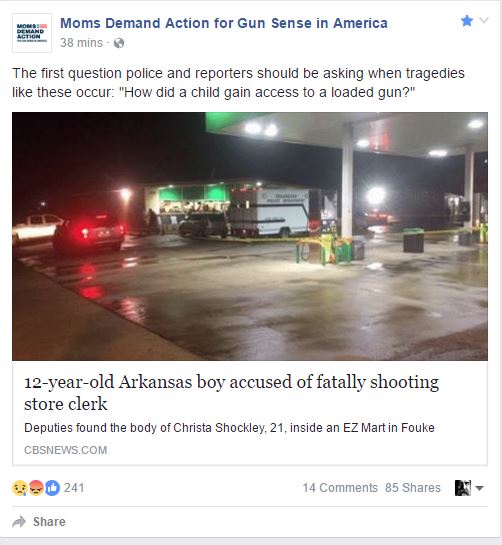Click the share arrow icon
Viewport: 502px width, 545px height.
click(x=19, y=522)
